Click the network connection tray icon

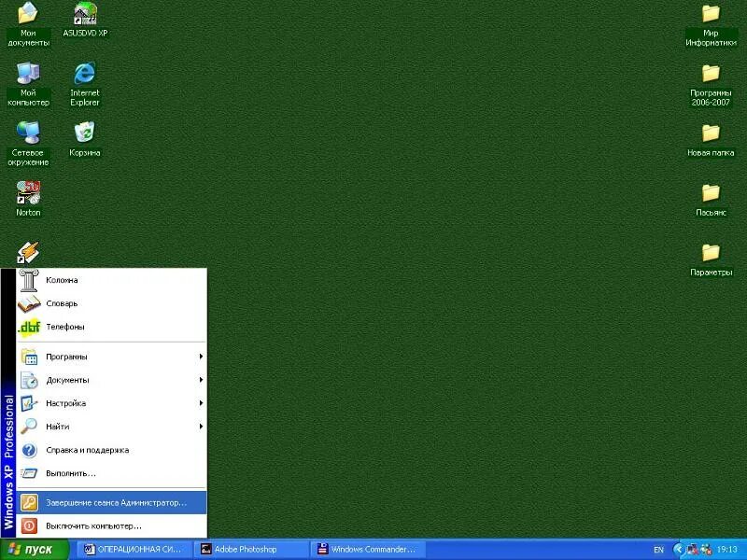(692, 550)
